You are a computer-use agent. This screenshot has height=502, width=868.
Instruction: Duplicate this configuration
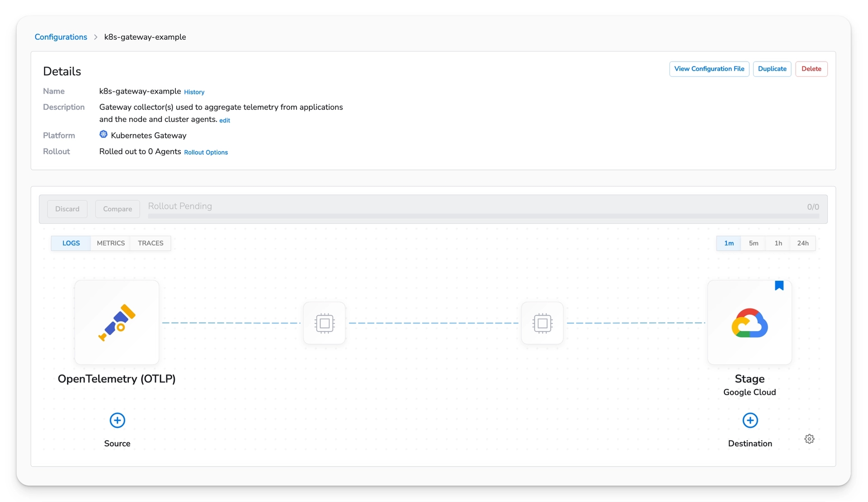click(772, 69)
